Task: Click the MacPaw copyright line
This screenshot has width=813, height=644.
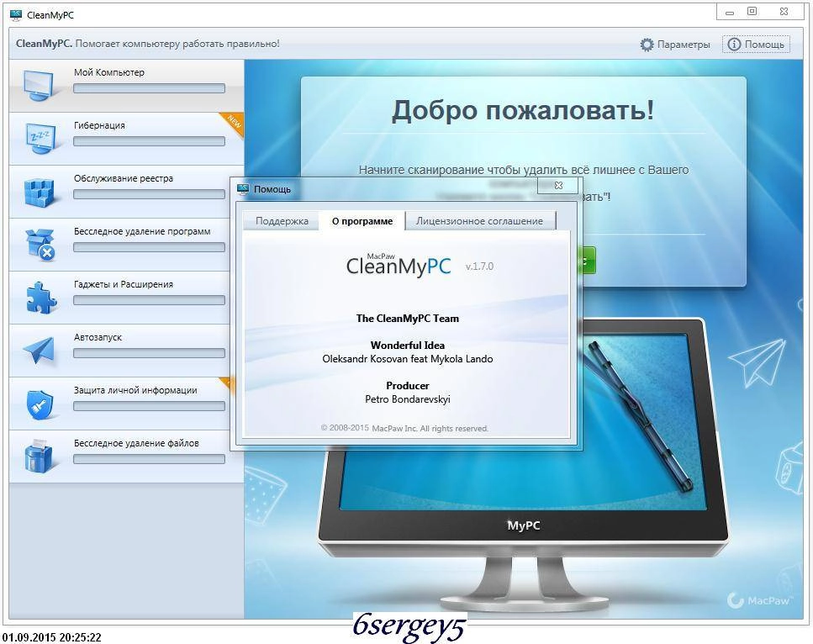Action: (404, 428)
